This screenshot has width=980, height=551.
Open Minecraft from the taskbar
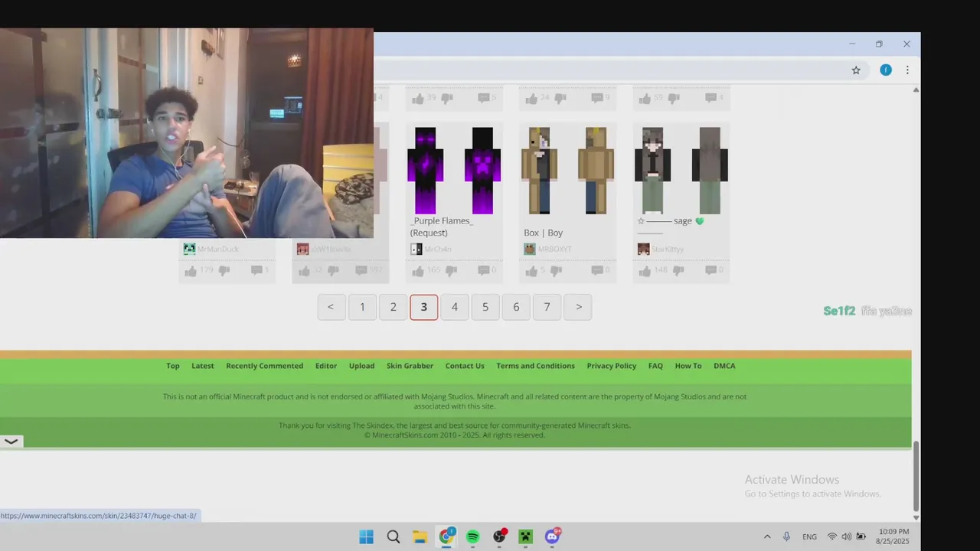(525, 536)
